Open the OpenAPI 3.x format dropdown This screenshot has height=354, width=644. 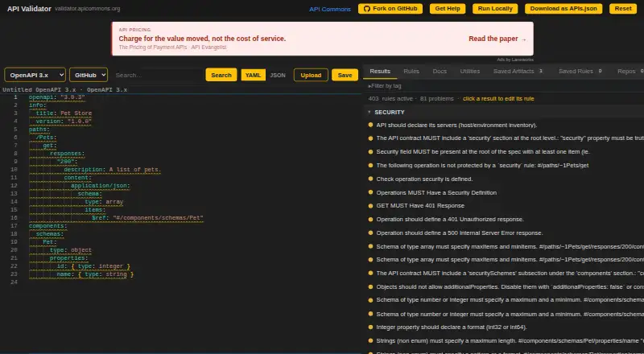(x=35, y=75)
